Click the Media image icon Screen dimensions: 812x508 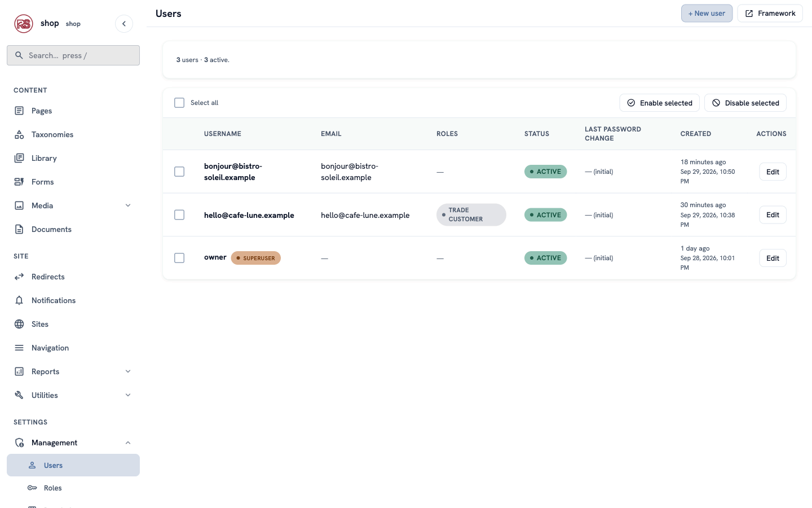[19, 205]
